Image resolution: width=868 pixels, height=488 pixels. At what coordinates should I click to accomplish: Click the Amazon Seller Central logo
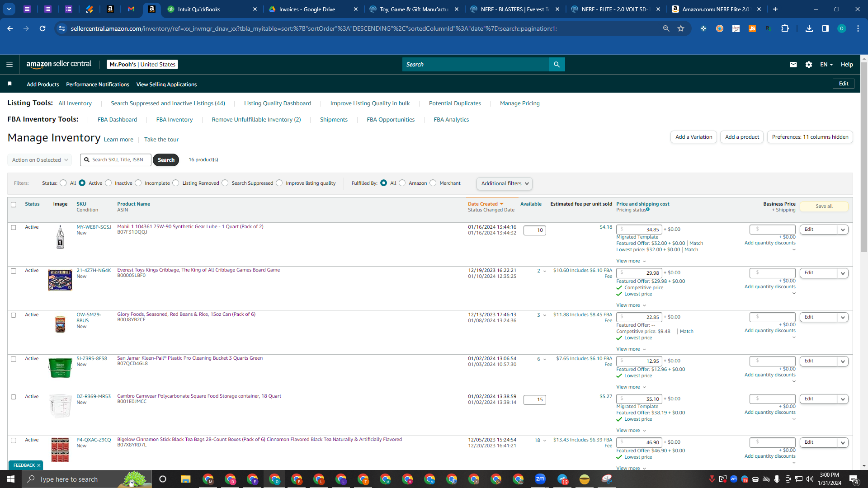(x=59, y=64)
